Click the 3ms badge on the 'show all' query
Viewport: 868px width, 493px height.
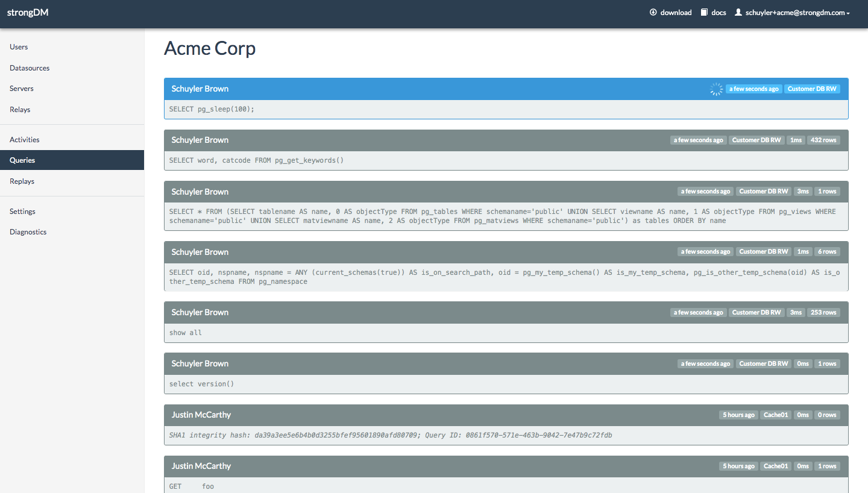(796, 312)
